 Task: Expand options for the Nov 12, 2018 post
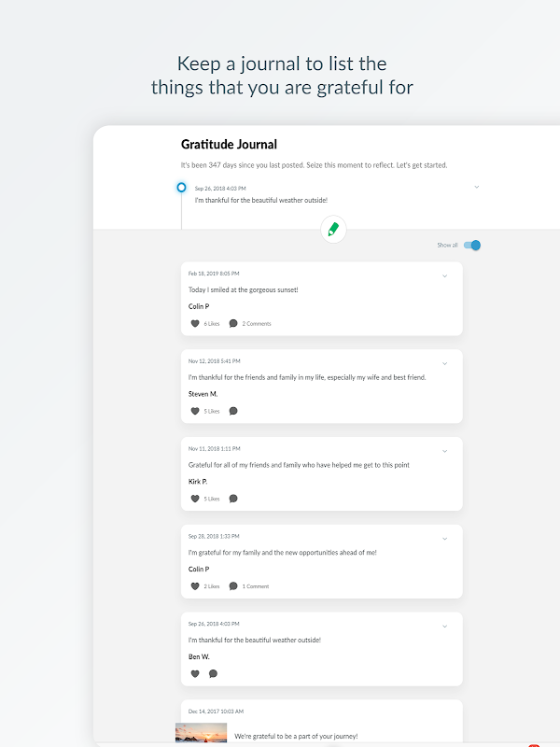444,363
